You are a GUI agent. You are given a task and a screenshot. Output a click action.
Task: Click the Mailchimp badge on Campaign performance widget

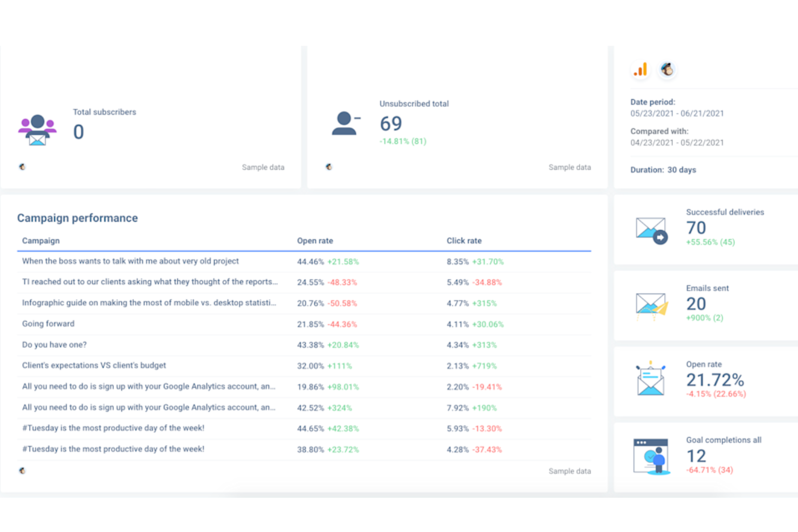point(22,470)
